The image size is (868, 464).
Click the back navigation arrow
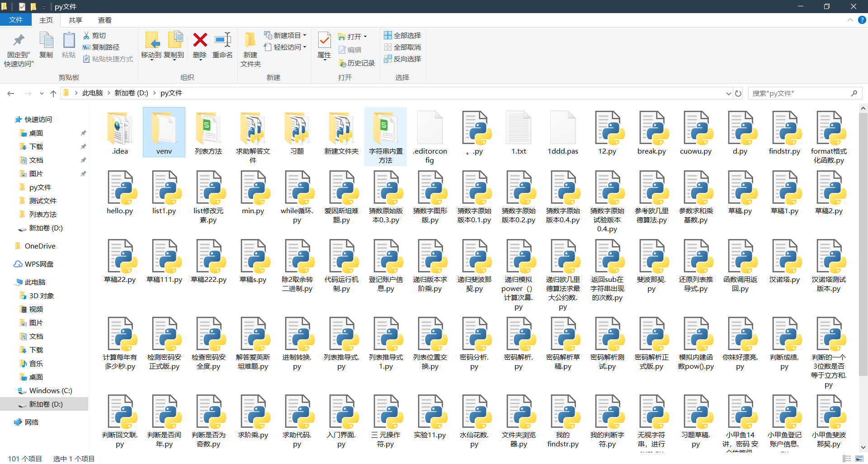tap(11, 94)
